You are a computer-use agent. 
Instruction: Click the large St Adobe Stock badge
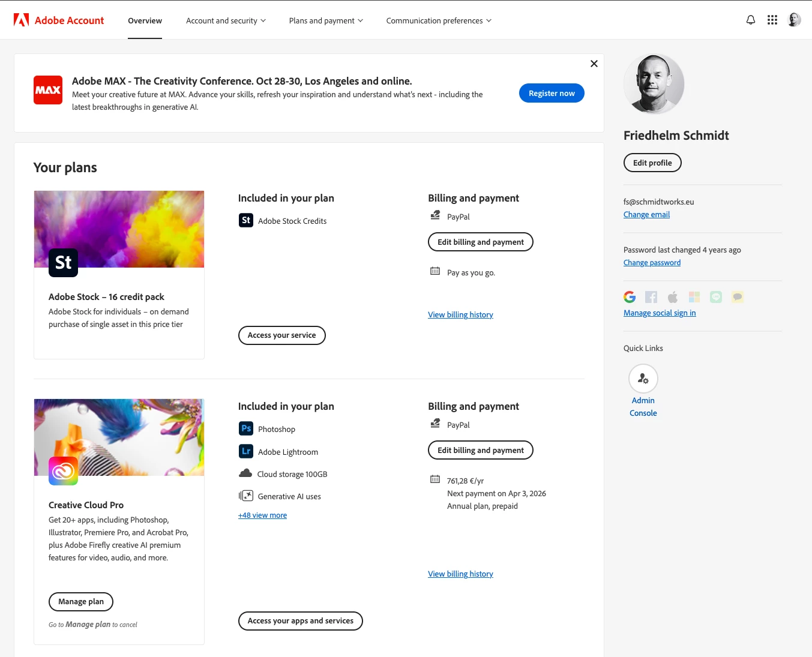coord(64,263)
